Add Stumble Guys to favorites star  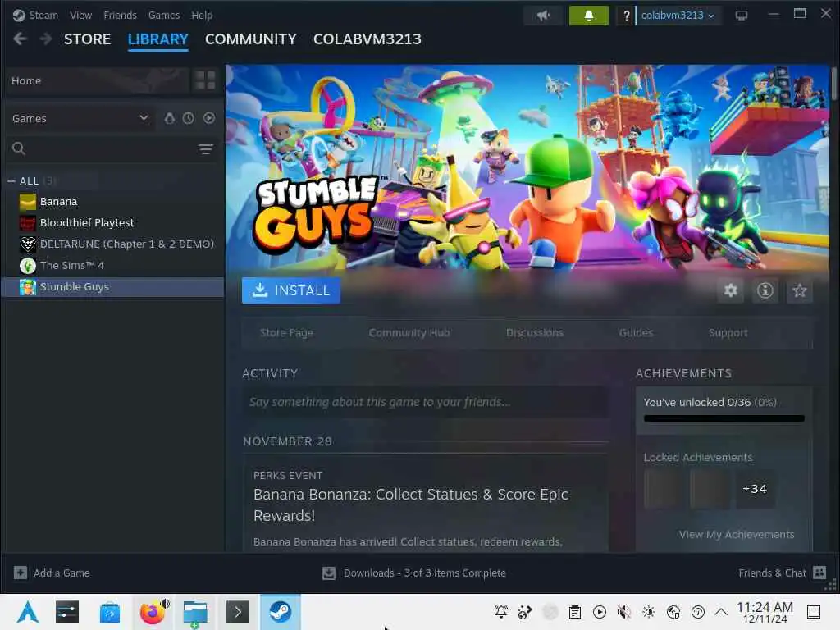(799, 290)
